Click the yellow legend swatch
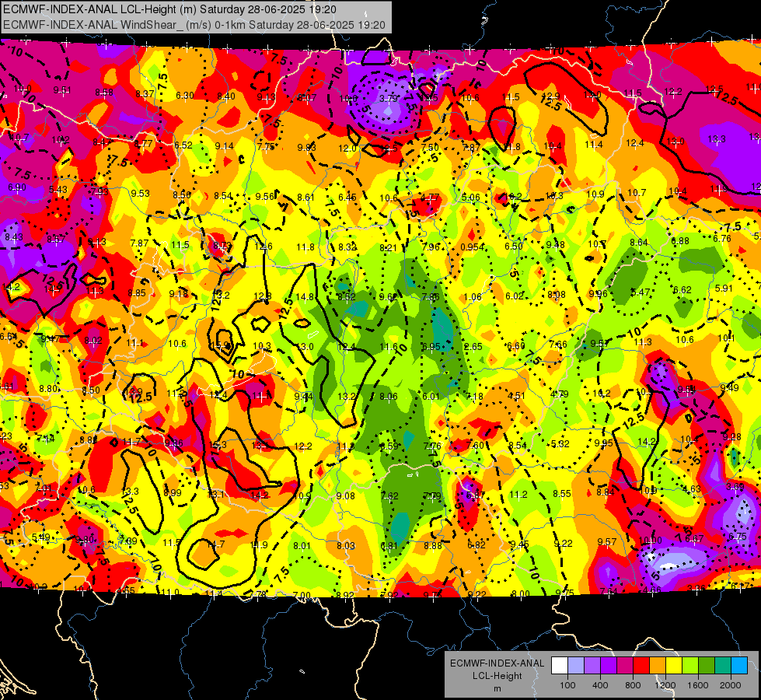The height and width of the screenshot is (700, 761). tap(674, 666)
